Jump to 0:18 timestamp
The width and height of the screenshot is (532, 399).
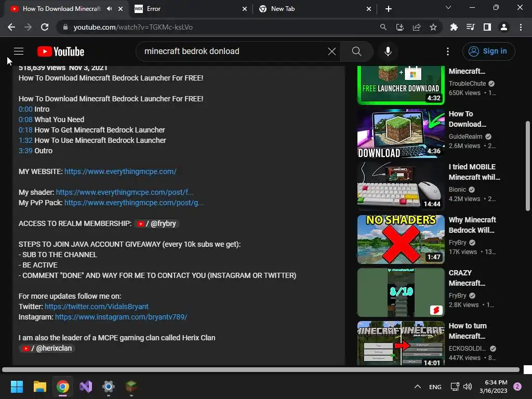click(25, 130)
